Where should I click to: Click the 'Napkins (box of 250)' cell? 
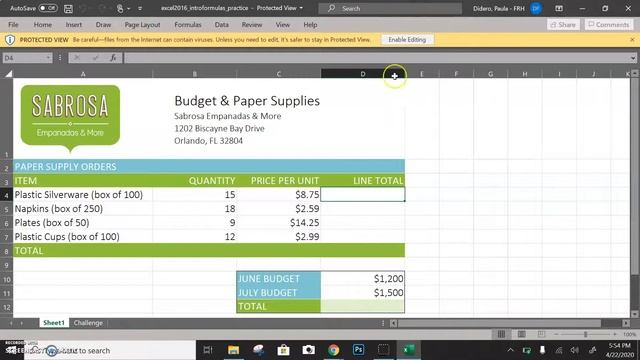(x=83, y=209)
